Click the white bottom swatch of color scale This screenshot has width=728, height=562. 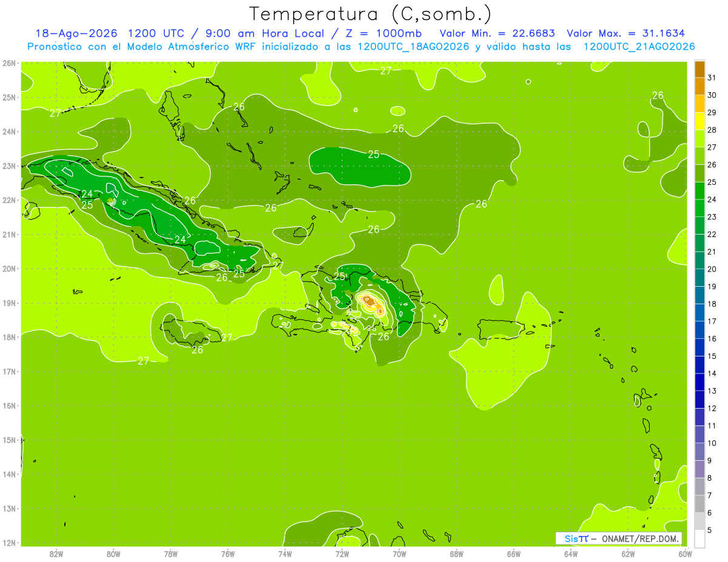tap(699, 538)
